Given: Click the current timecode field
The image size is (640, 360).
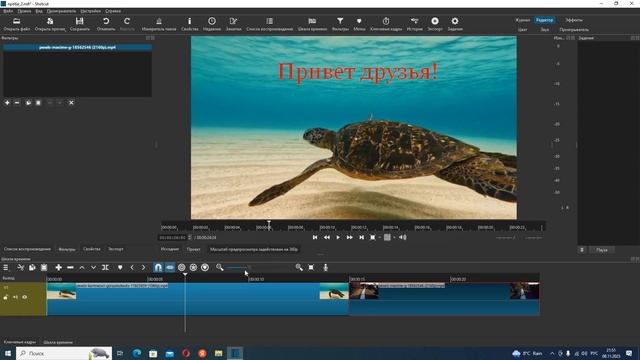Looking at the screenshot, I should 173,238.
